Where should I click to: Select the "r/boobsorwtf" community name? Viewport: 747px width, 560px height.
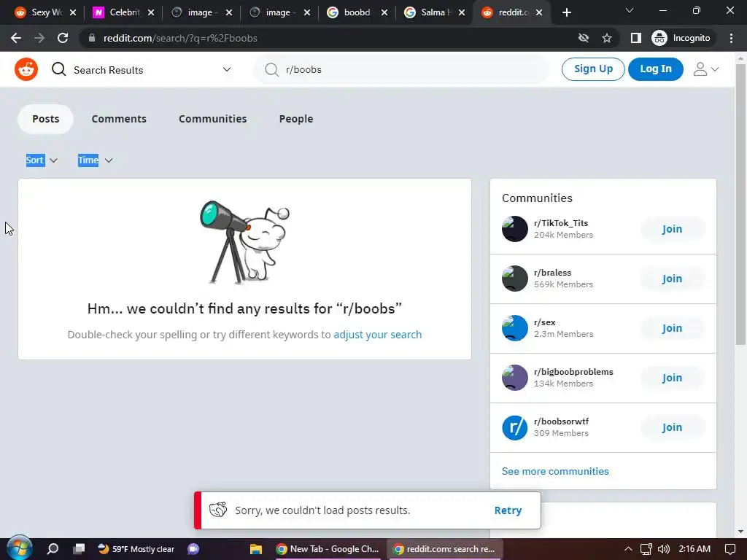561,421
